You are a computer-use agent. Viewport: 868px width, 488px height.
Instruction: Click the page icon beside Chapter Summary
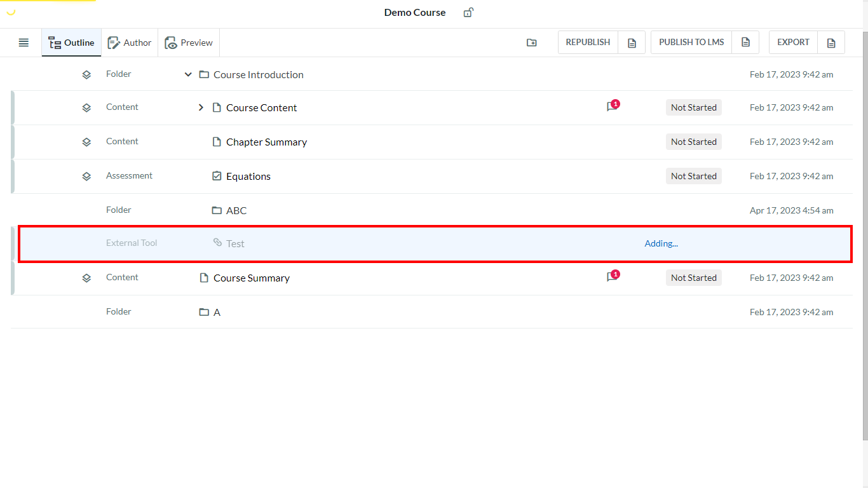tap(217, 142)
